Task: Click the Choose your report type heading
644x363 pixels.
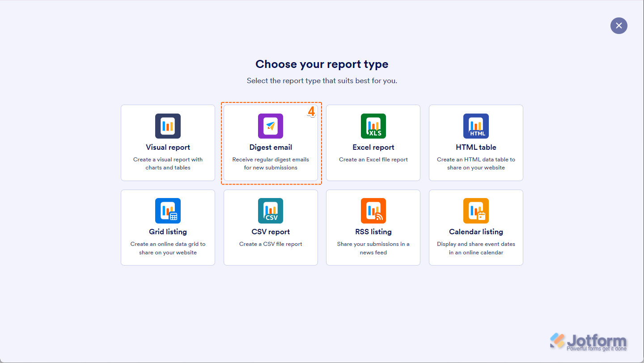Action: click(x=322, y=64)
